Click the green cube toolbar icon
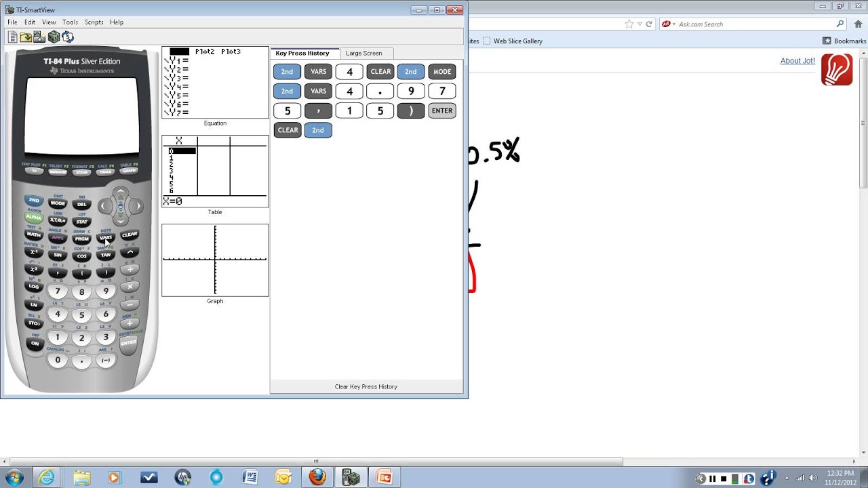Image resolution: width=868 pixels, height=488 pixels. (54, 37)
